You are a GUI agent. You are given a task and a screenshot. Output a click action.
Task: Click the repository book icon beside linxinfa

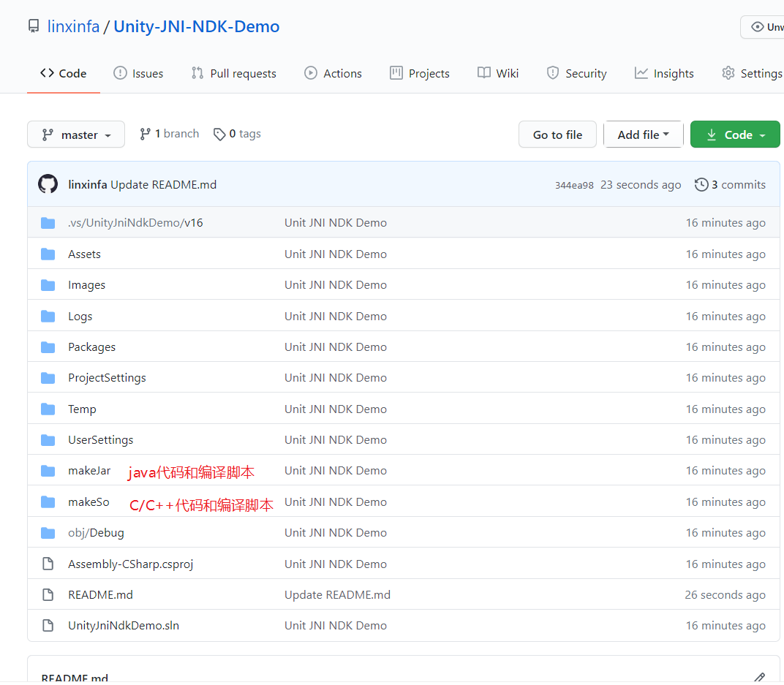(34, 26)
